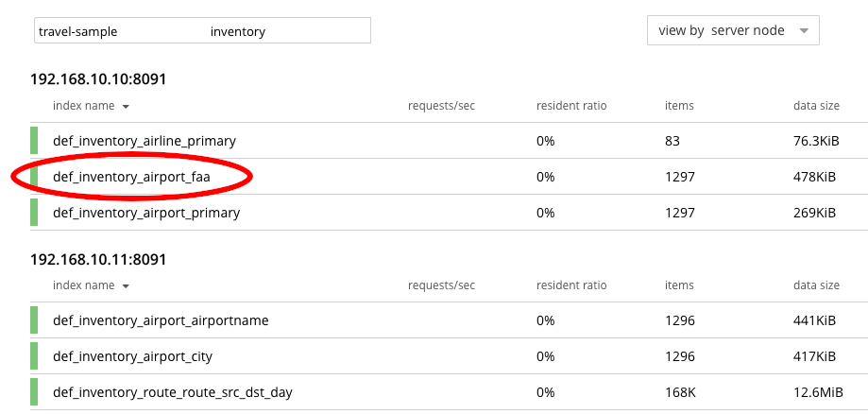Click green status bar of def_inventory_airport_primary

(34, 213)
